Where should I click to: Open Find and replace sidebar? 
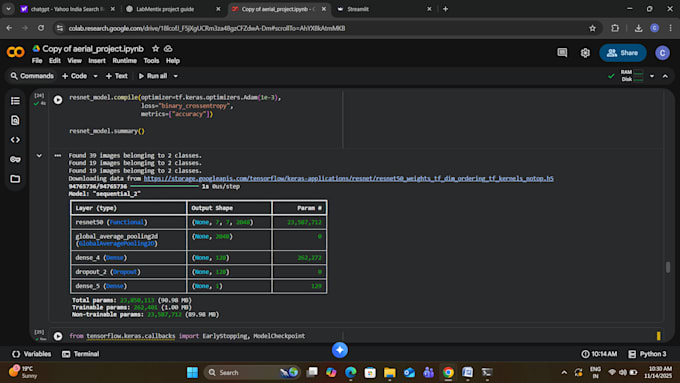(x=15, y=121)
